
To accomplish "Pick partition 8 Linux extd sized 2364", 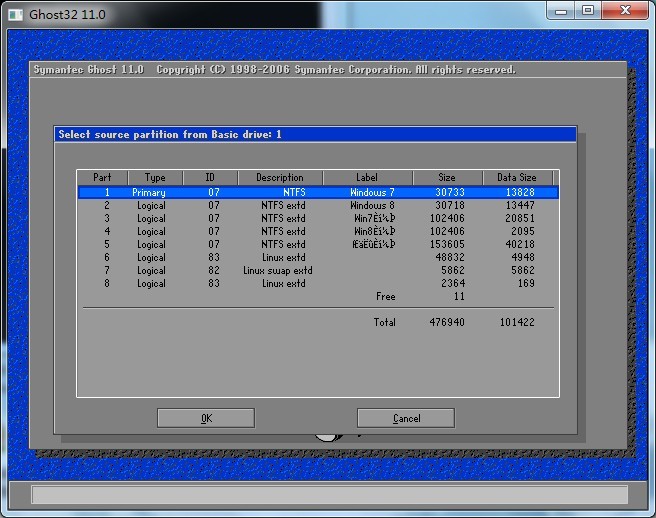I will (318, 283).
